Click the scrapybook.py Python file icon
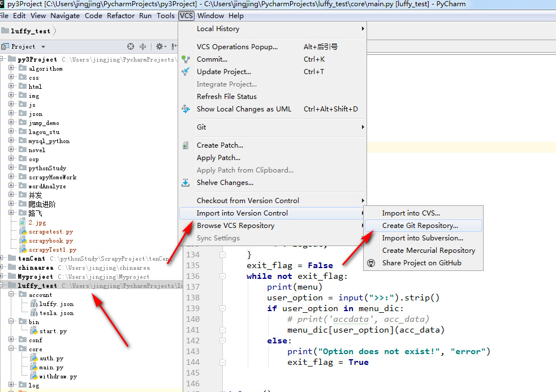Viewport: 556px width, 392px height. (x=23, y=241)
